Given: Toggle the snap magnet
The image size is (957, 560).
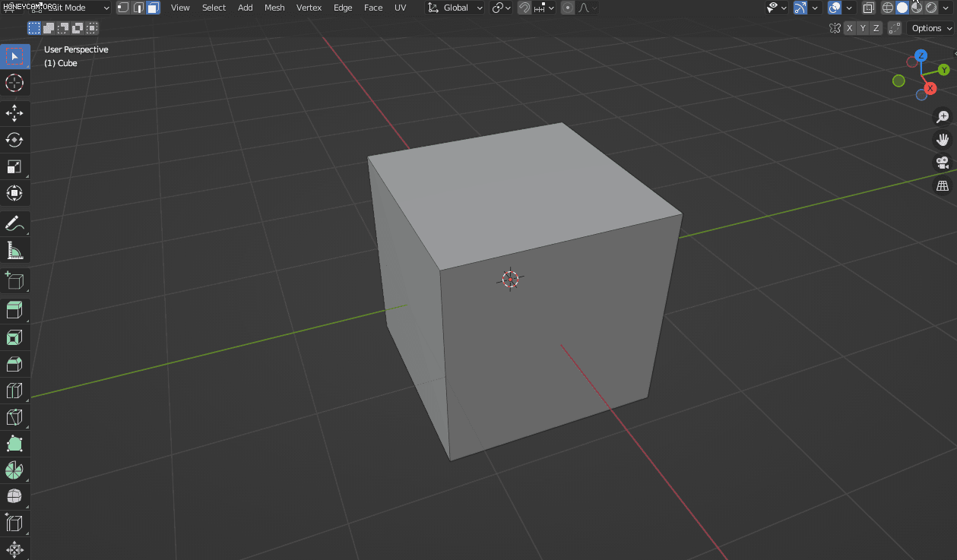Looking at the screenshot, I should tap(524, 8).
